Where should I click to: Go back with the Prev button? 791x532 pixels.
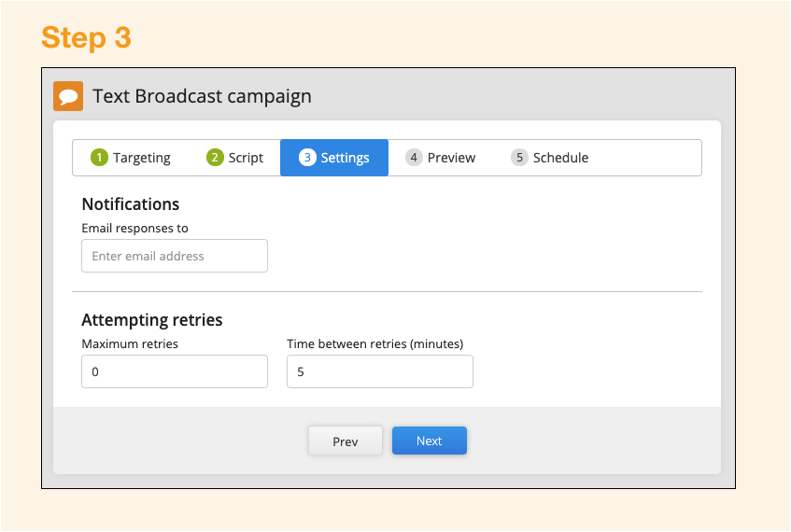[346, 441]
